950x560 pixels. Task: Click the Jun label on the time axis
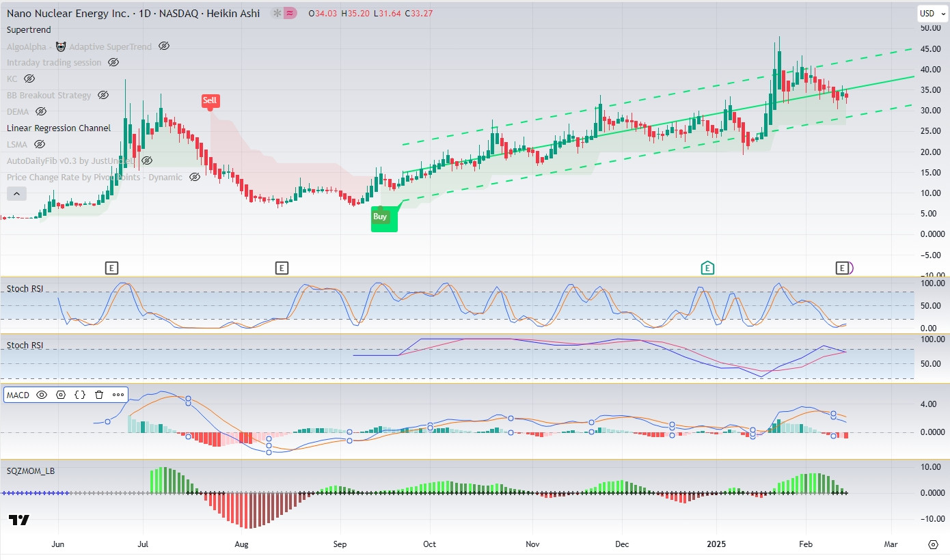coord(58,544)
